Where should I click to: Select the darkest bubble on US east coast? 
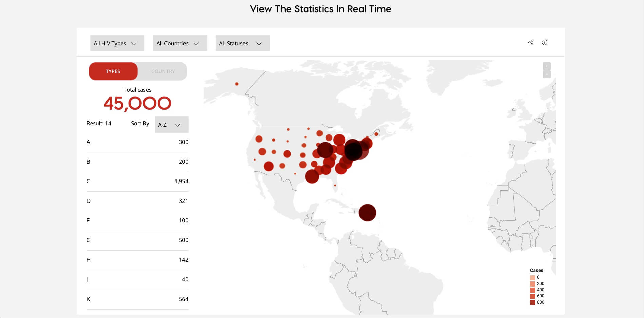point(353,150)
